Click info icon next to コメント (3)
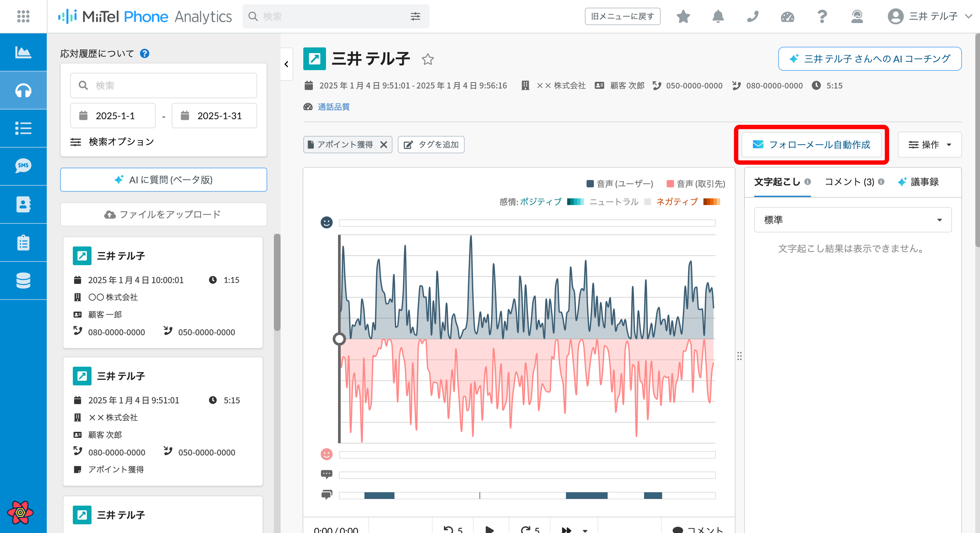 [881, 182]
